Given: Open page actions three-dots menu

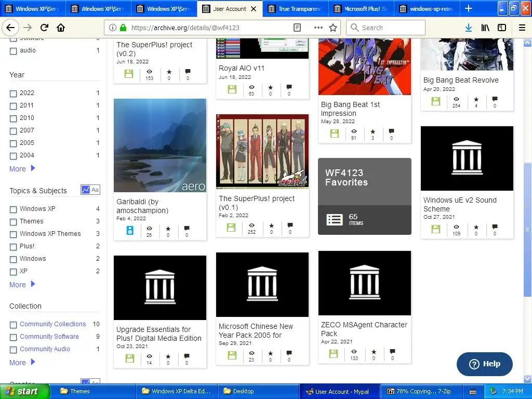Looking at the screenshot, I should coord(318,28).
